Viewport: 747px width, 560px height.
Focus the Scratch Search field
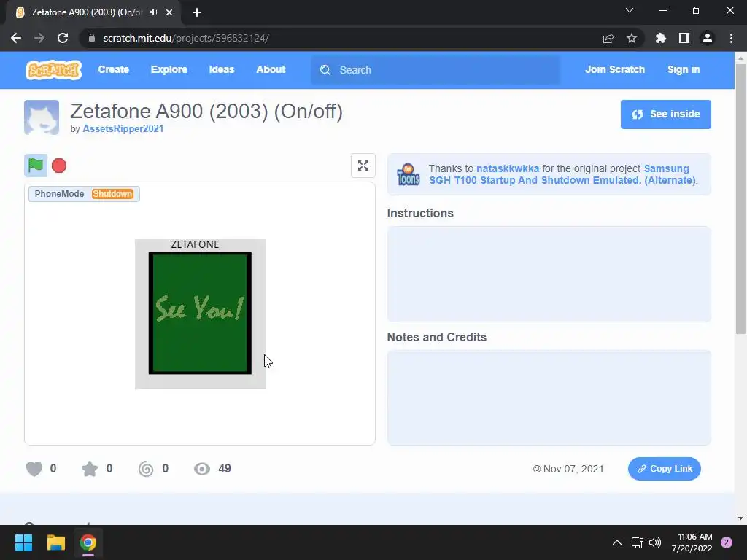[436, 70]
